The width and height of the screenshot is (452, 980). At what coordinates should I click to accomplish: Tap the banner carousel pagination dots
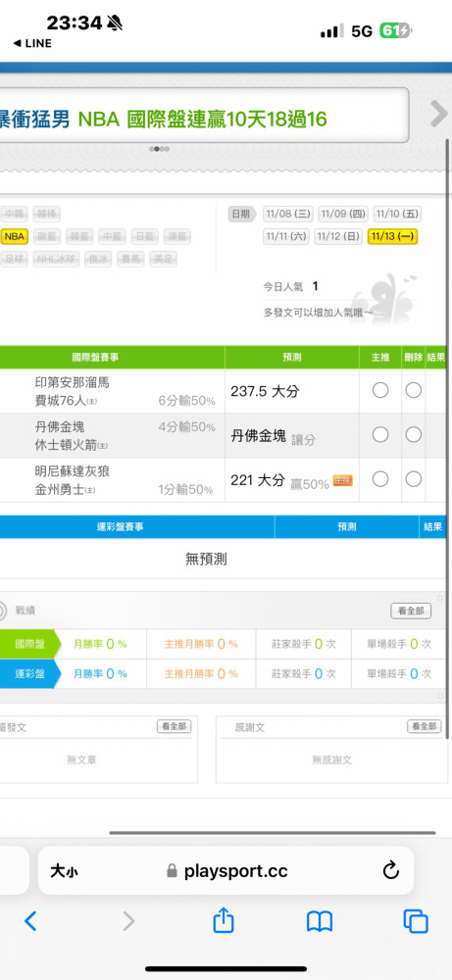click(160, 149)
